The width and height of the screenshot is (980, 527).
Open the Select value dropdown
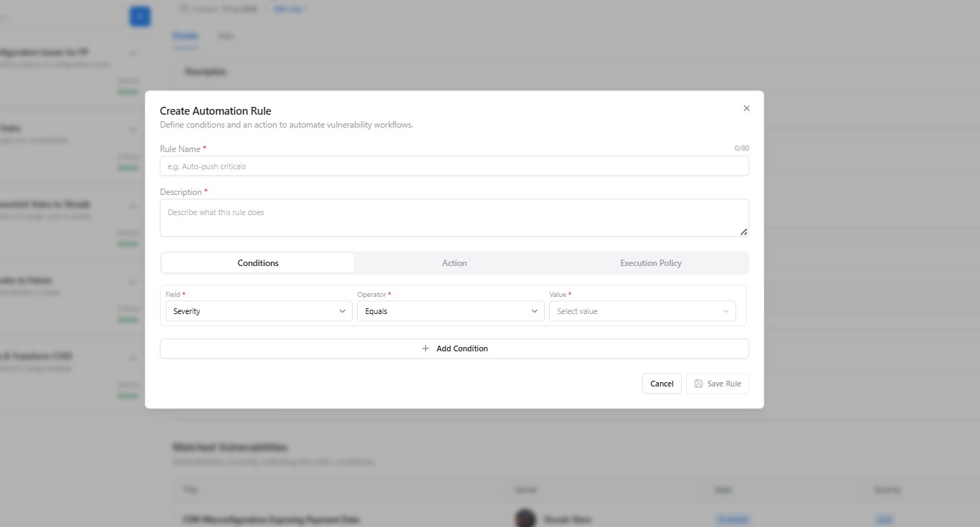pyautogui.click(x=642, y=311)
